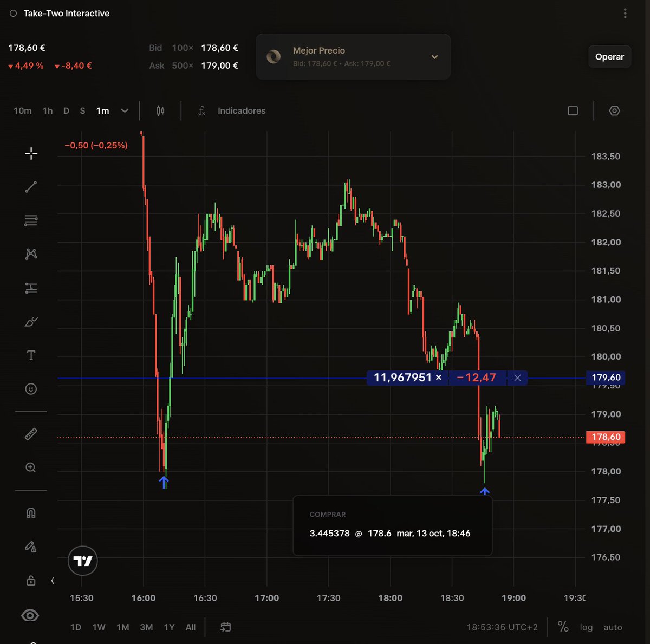This screenshot has height=644, width=650.
Task: Set date range to 1W
Action: (99, 627)
